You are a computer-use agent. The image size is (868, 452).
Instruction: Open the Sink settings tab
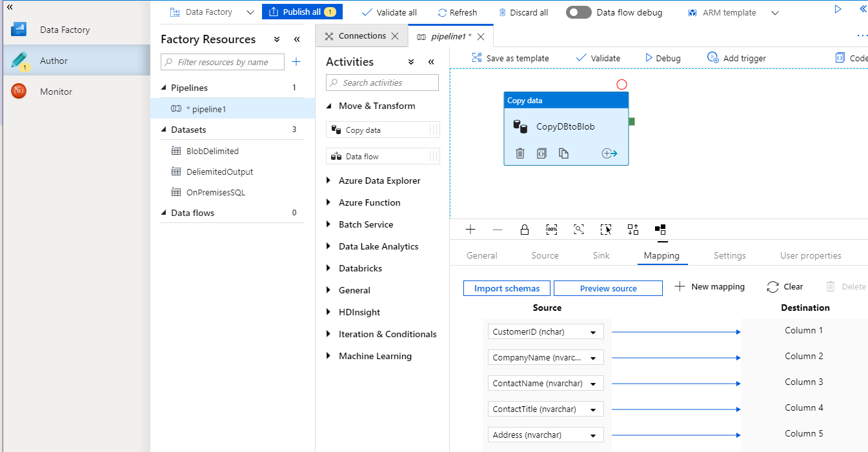(601, 255)
